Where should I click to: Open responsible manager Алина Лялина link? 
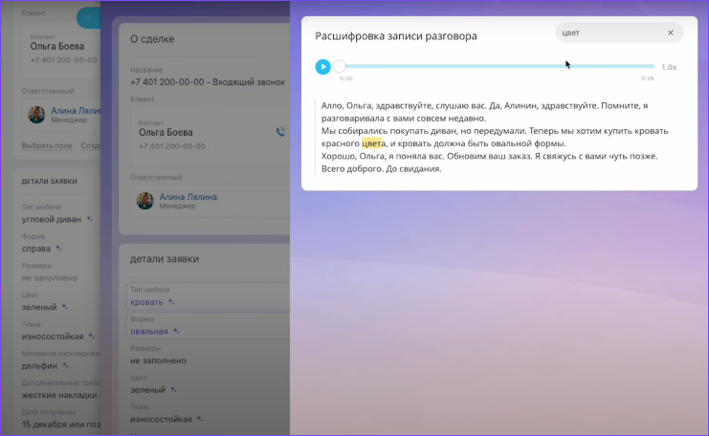point(188,194)
